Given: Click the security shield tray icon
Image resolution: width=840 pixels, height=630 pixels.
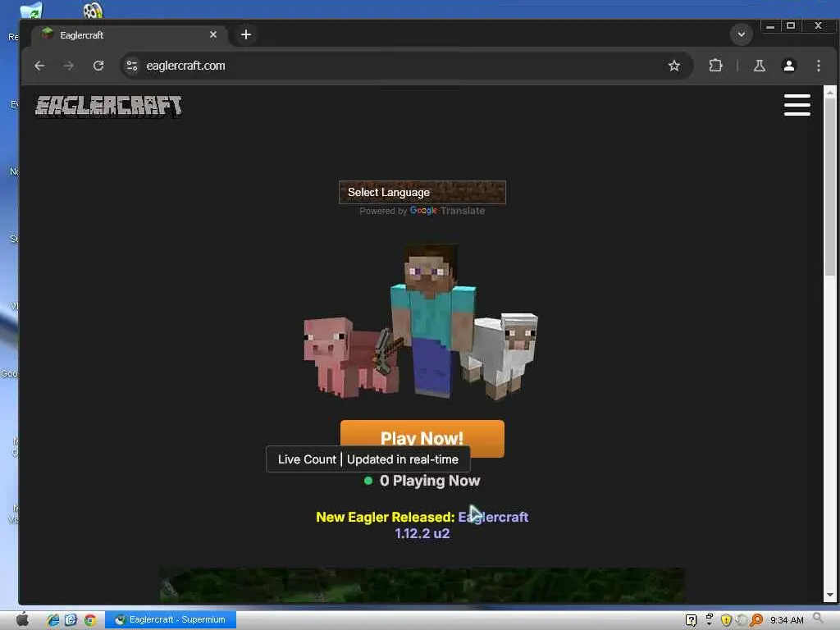Looking at the screenshot, I should coord(726,620).
